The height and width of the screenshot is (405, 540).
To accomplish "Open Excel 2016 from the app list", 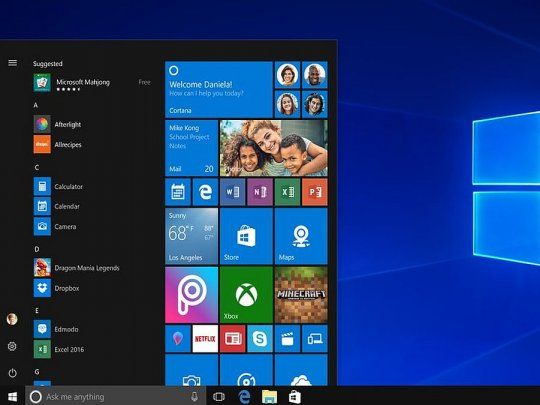I will point(59,349).
